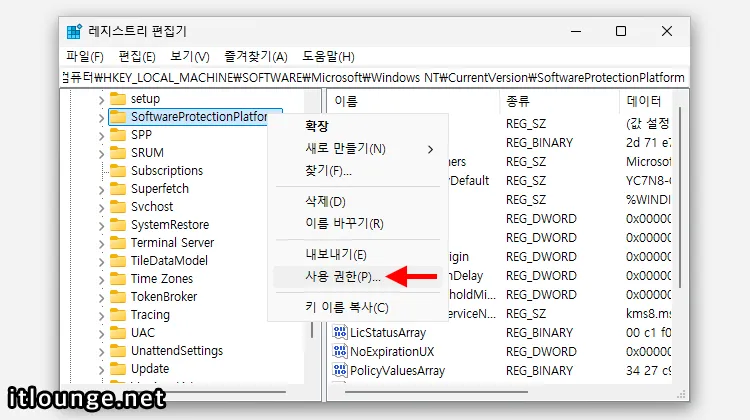Click the NoExpirationUX DWORD value icon

[340, 351]
